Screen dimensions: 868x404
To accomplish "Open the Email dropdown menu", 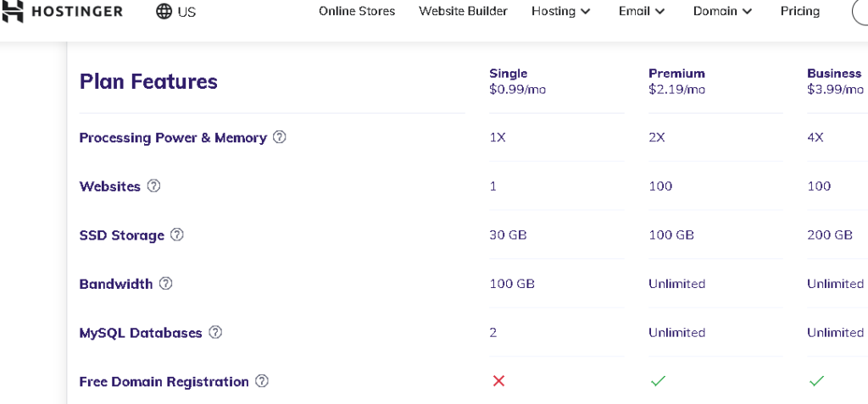I will pyautogui.click(x=641, y=11).
